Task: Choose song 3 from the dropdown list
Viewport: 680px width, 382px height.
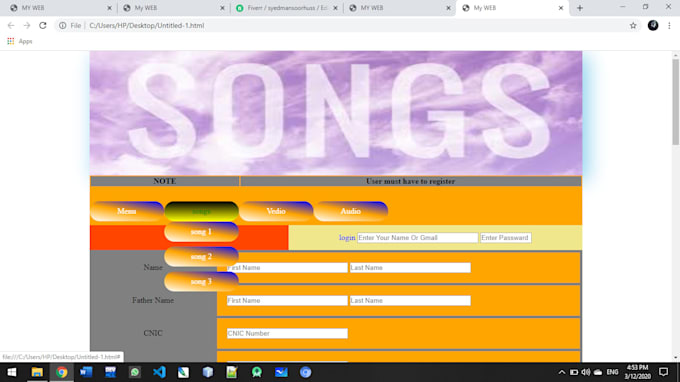Action: 201,281
